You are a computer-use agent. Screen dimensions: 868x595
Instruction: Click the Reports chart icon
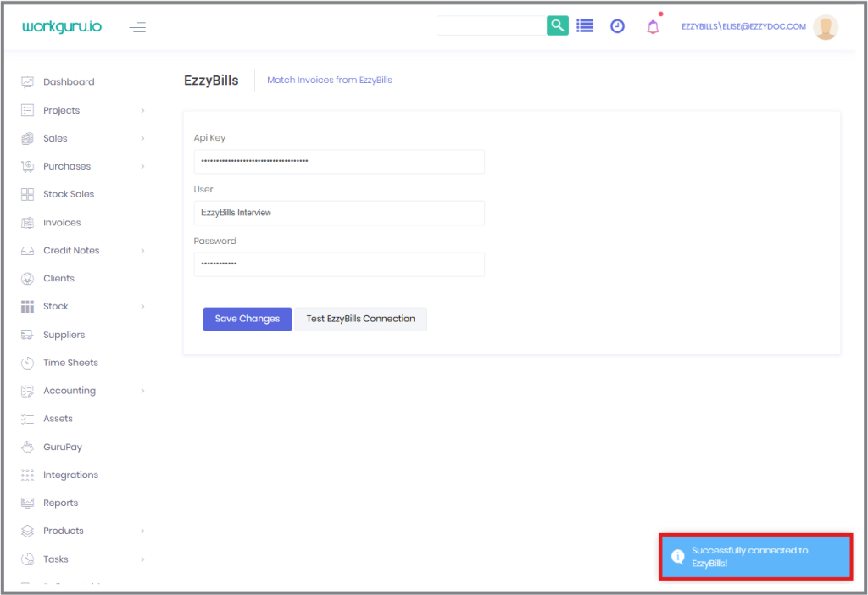(27, 503)
